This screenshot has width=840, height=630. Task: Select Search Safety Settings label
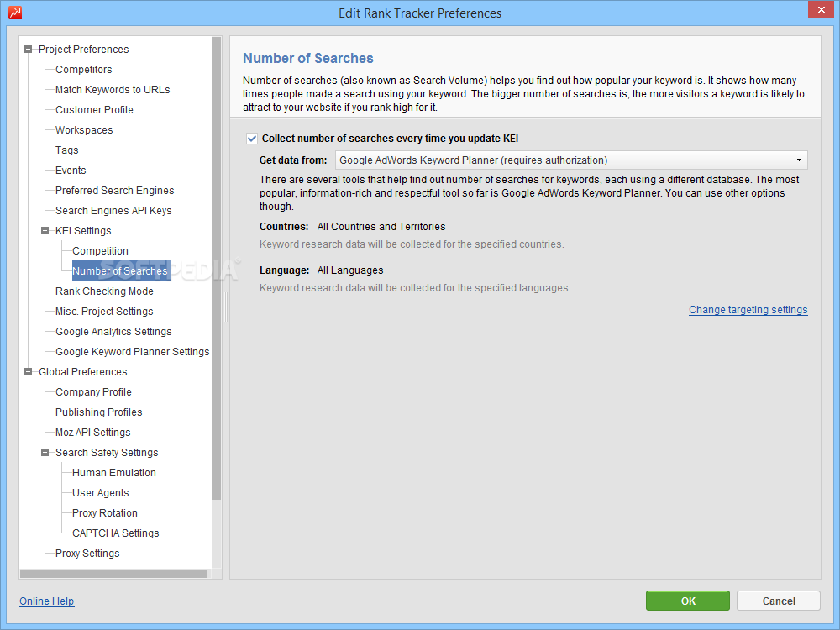point(108,453)
